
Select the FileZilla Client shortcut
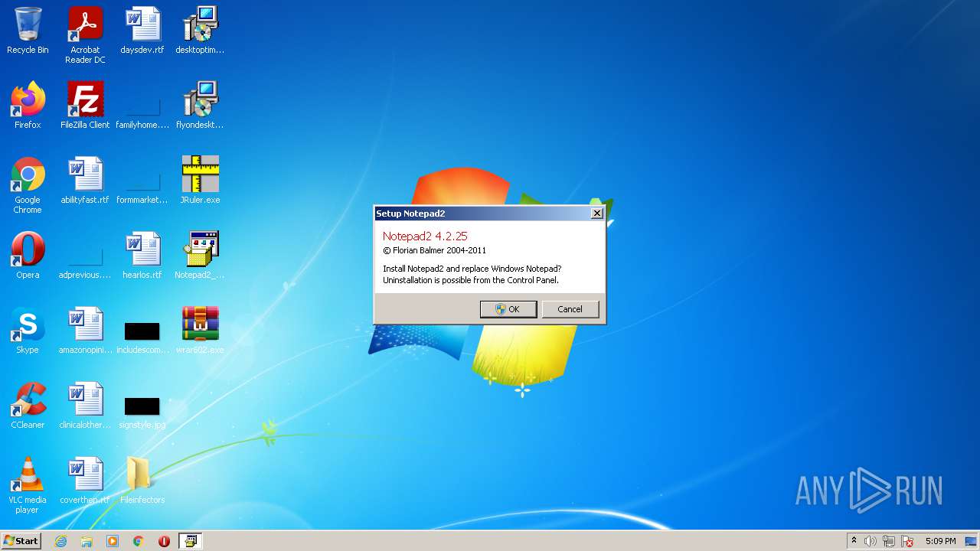point(85,106)
